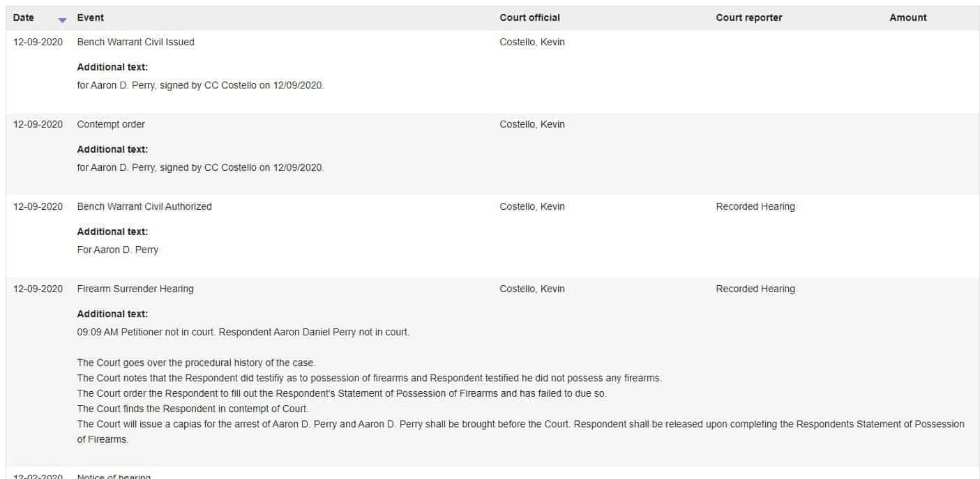Click the capias for arrest sentence
The width and height of the screenshot is (980, 479).
[520, 432]
